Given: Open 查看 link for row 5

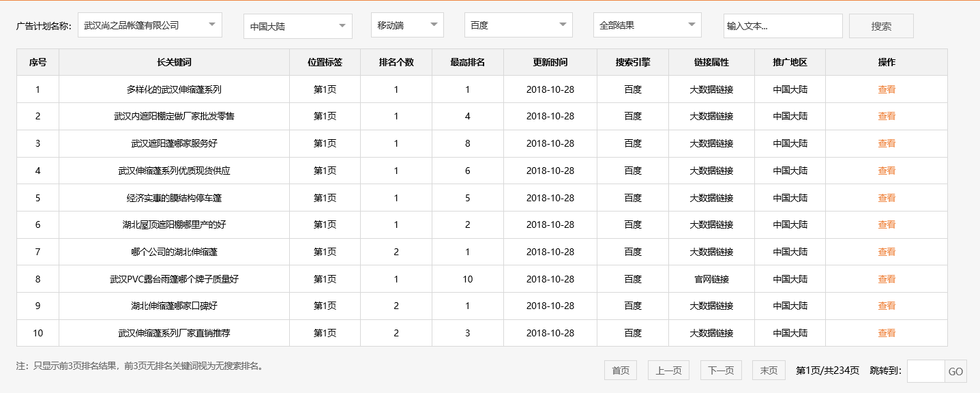Looking at the screenshot, I should point(886,198).
